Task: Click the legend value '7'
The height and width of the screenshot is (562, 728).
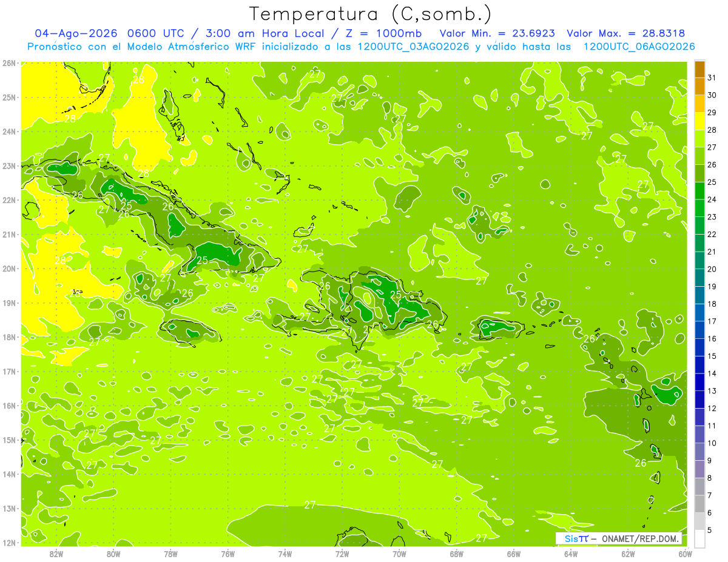Action: (x=710, y=495)
